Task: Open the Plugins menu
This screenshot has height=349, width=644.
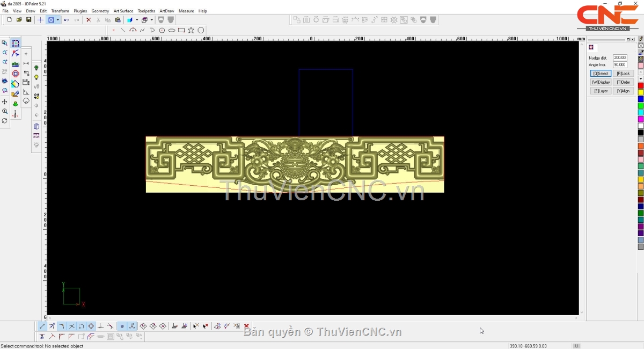Action: (80, 11)
